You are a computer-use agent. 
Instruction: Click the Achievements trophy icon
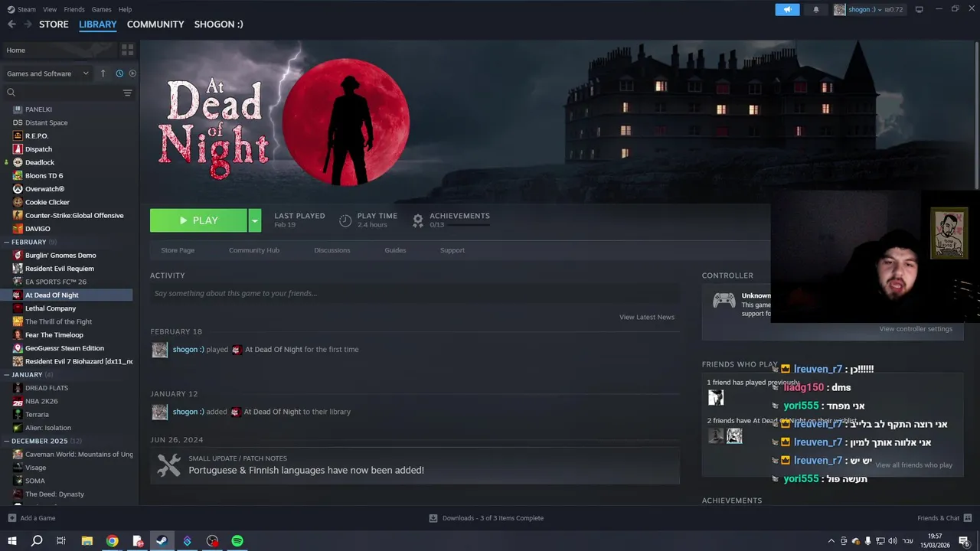418,220
